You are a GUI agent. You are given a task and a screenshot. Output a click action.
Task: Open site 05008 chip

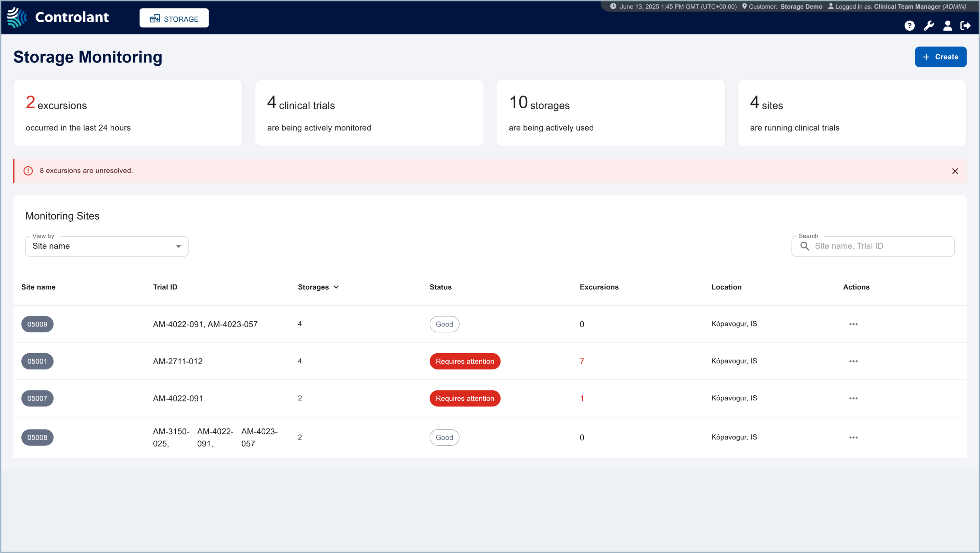(37, 438)
